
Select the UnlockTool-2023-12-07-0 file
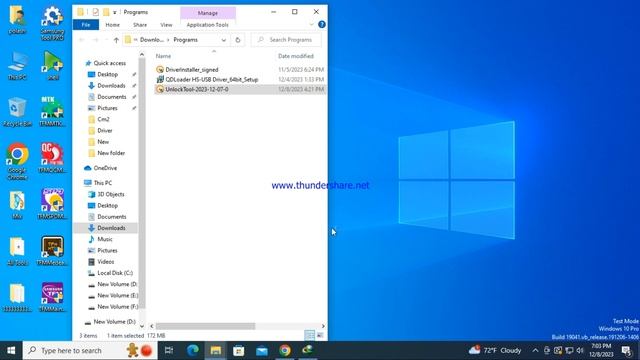(197, 89)
